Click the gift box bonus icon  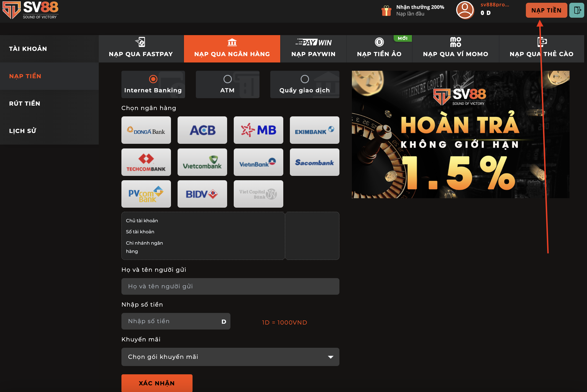point(386,11)
